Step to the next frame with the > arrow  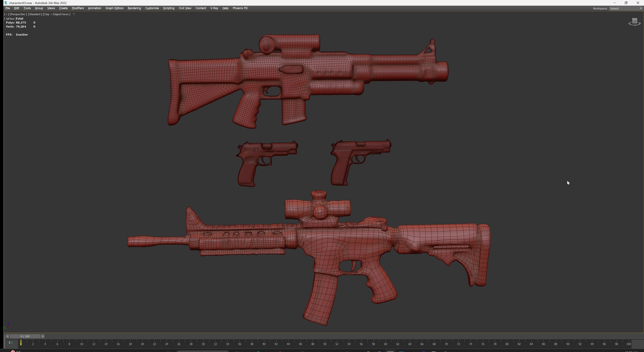tap(43, 336)
